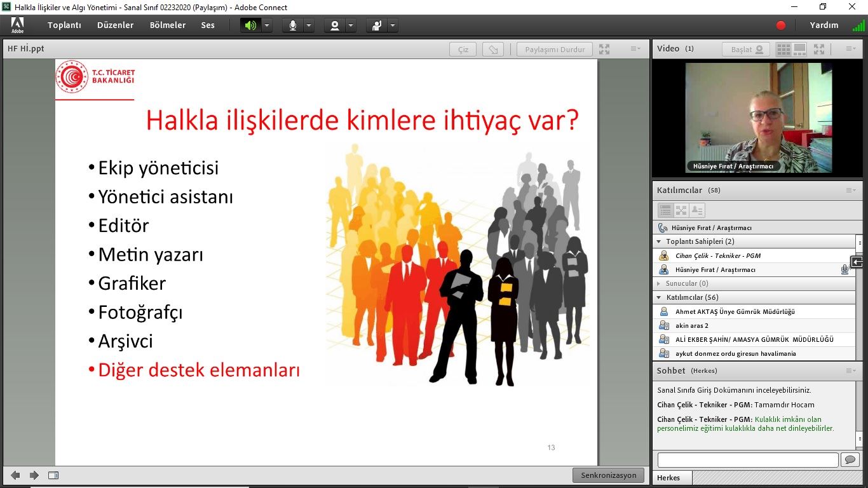Collapse the Toplantı Sahipleri group
This screenshot has height=488, width=868.
click(x=659, y=241)
